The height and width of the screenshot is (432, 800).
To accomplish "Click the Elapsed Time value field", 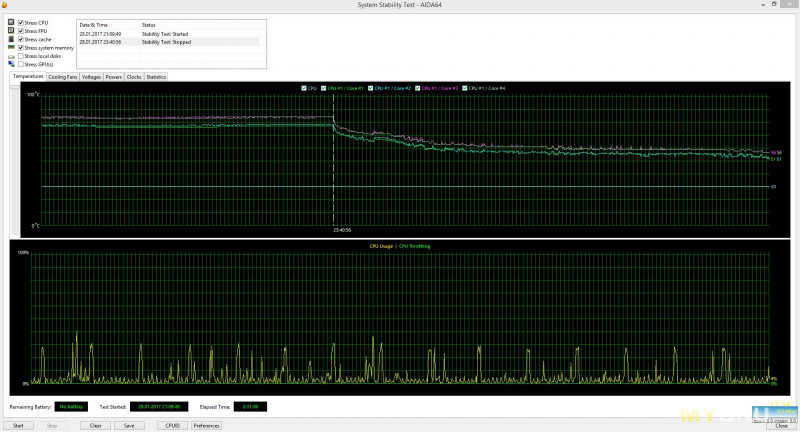I will 250,406.
